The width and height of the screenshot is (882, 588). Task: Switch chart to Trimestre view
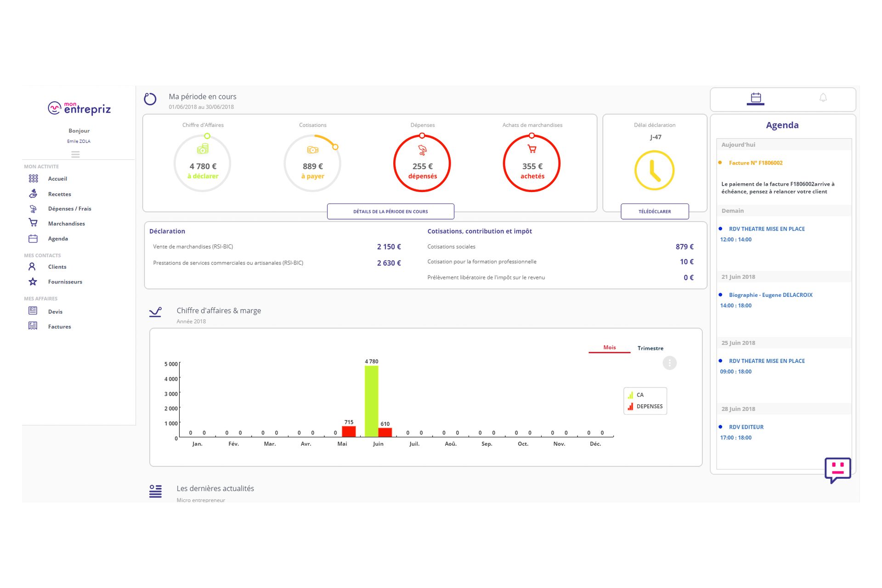[x=650, y=348]
